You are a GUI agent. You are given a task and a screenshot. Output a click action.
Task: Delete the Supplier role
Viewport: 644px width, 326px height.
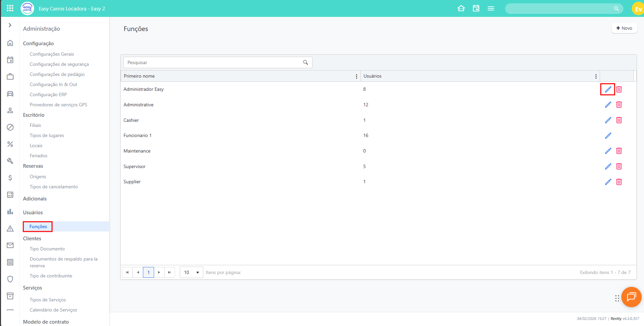click(619, 182)
